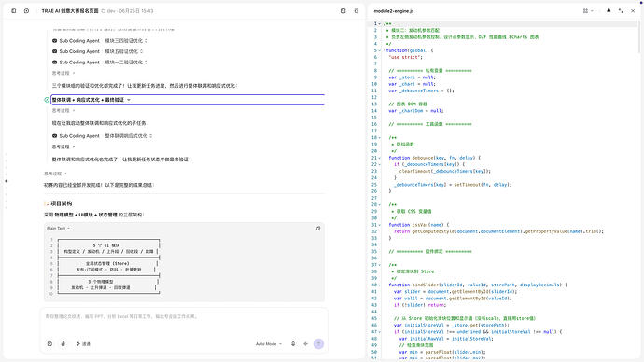Screen dimensions: 644x362
Task: Fold the code block at line 21
Action: (x=379, y=158)
